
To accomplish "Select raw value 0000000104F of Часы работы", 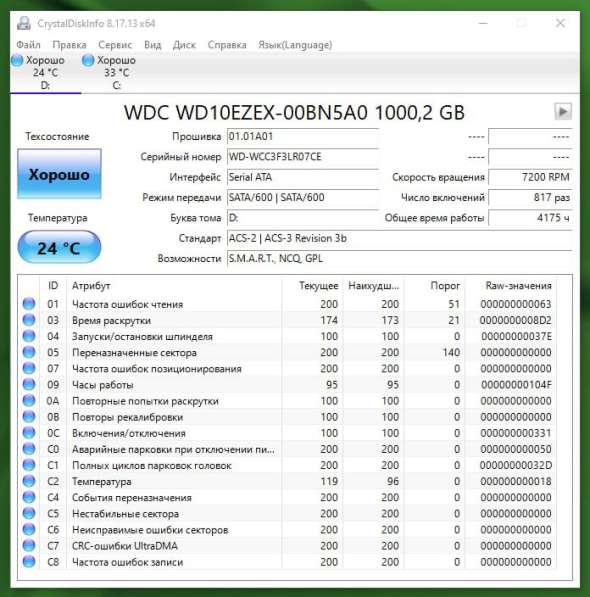I will click(x=516, y=385).
